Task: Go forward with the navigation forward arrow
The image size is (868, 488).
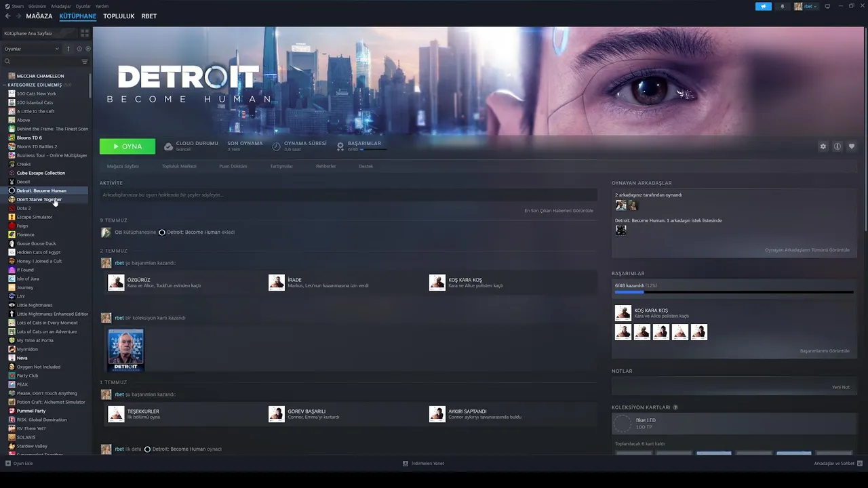Action: (x=18, y=16)
